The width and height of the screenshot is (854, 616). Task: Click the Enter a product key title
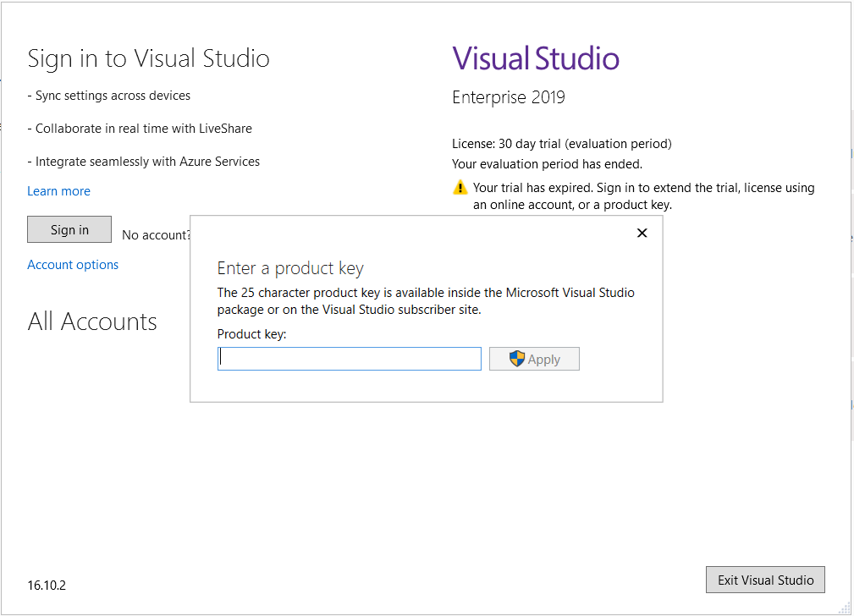[291, 267]
